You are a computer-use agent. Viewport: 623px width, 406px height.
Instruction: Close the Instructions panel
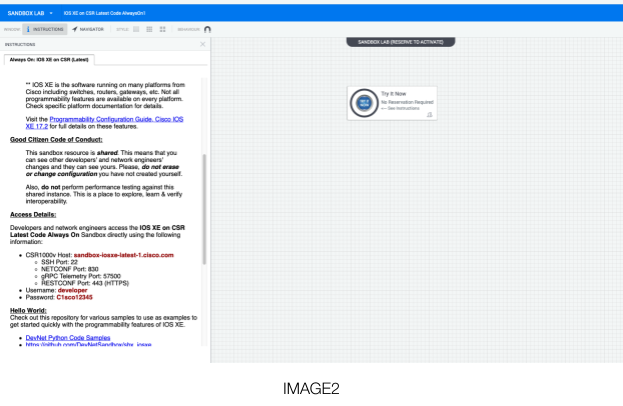[203, 44]
